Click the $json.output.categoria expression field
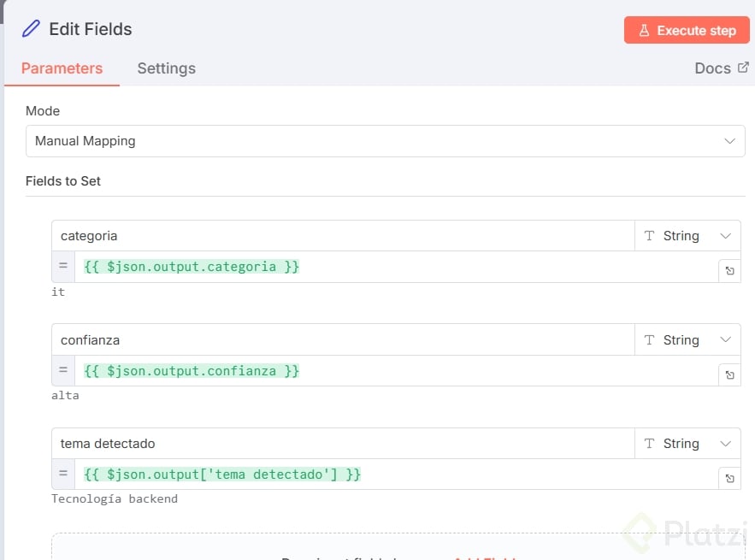Image resolution: width=755 pixels, height=560 pixels. tap(393, 267)
